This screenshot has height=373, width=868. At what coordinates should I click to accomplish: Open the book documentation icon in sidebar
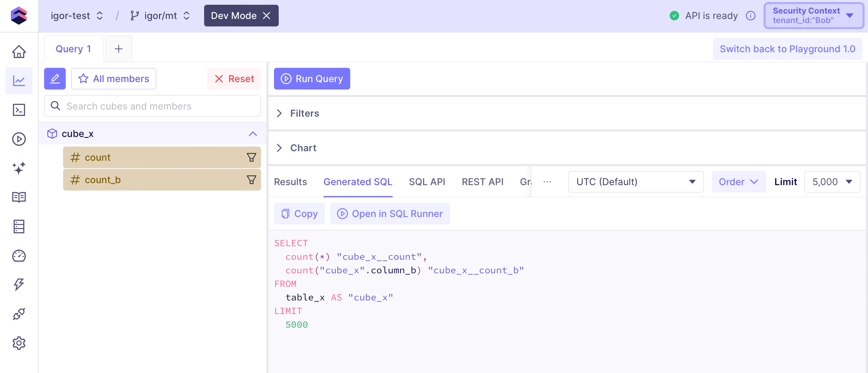tap(19, 197)
